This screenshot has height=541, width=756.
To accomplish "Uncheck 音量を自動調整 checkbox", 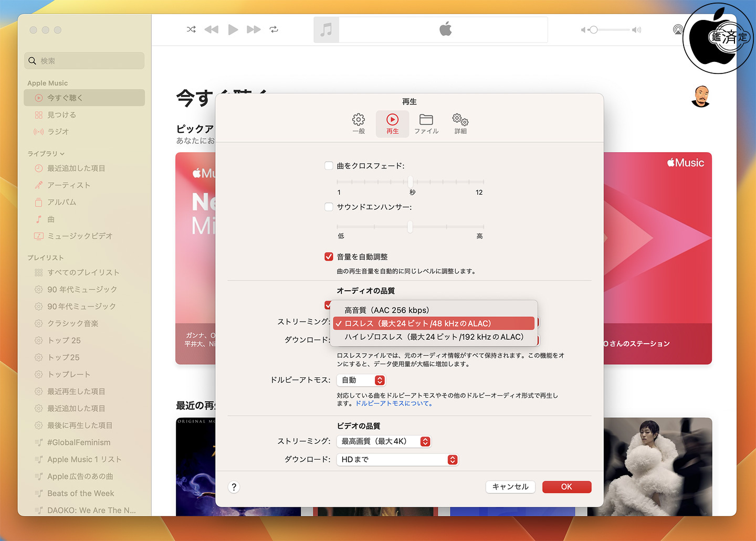I will pyautogui.click(x=329, y=257).
